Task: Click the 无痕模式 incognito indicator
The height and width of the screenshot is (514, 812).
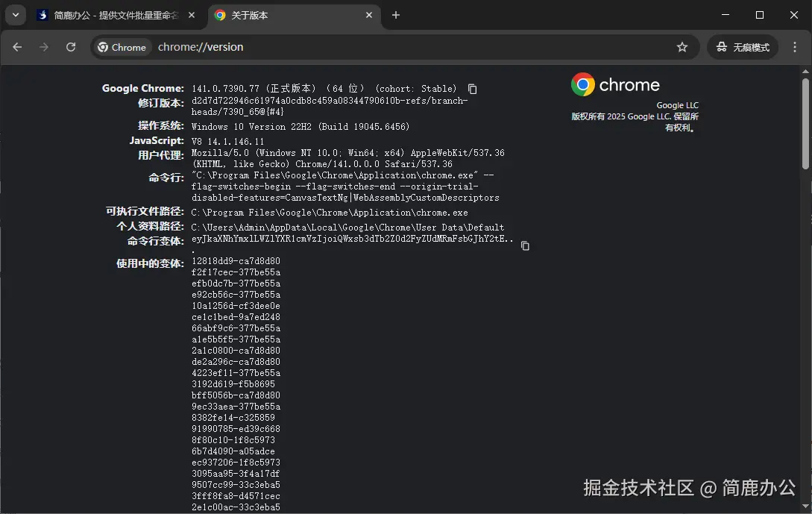Action: (743, 47)
